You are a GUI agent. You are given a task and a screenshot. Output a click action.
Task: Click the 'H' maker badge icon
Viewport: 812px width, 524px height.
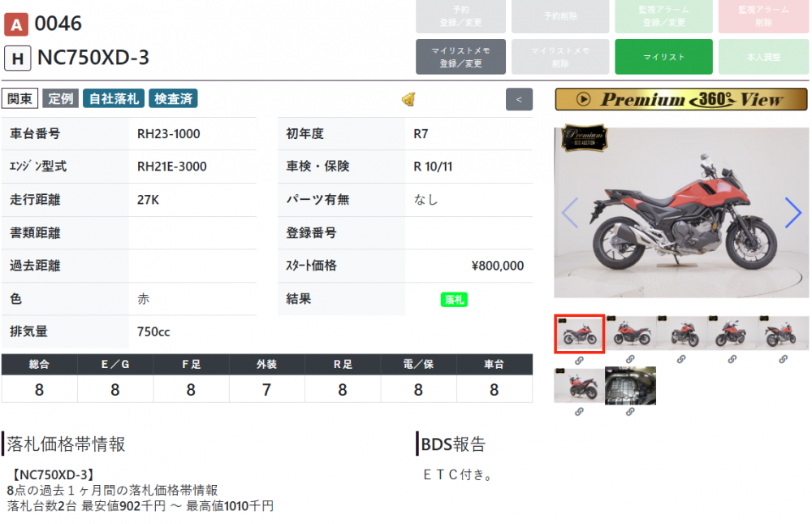tap(17, 58)
